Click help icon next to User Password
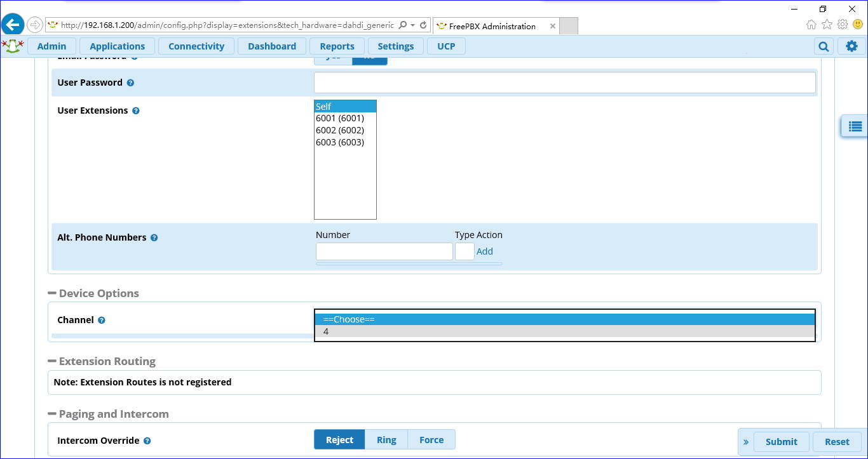868x459 pixels. (x=130, y=83)
